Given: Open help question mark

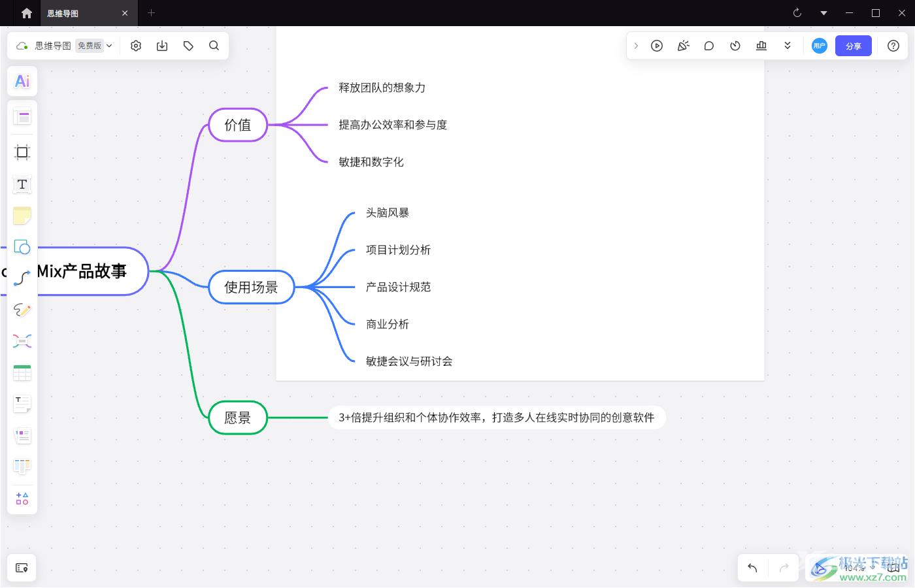Looking at the screenshot, I should tap(893, 46).
